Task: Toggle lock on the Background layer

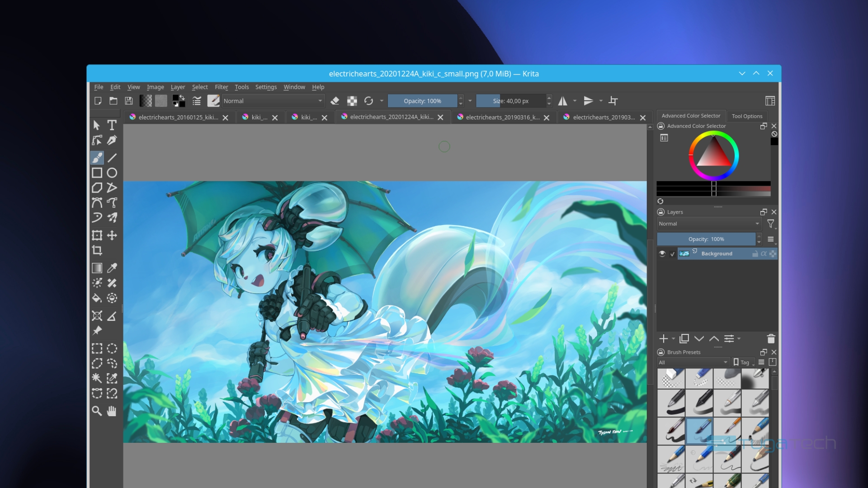Action: click(755, 253)
